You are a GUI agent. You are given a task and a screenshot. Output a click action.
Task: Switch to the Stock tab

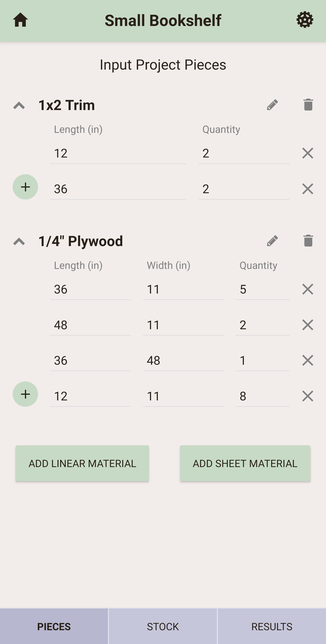click(x=163, y=627)
